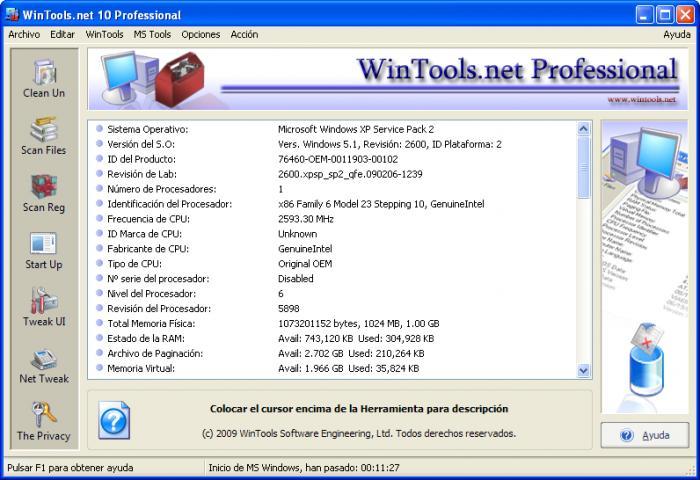
Task: Click the info list scrollbar thumb
Action: tap(583, 167)
